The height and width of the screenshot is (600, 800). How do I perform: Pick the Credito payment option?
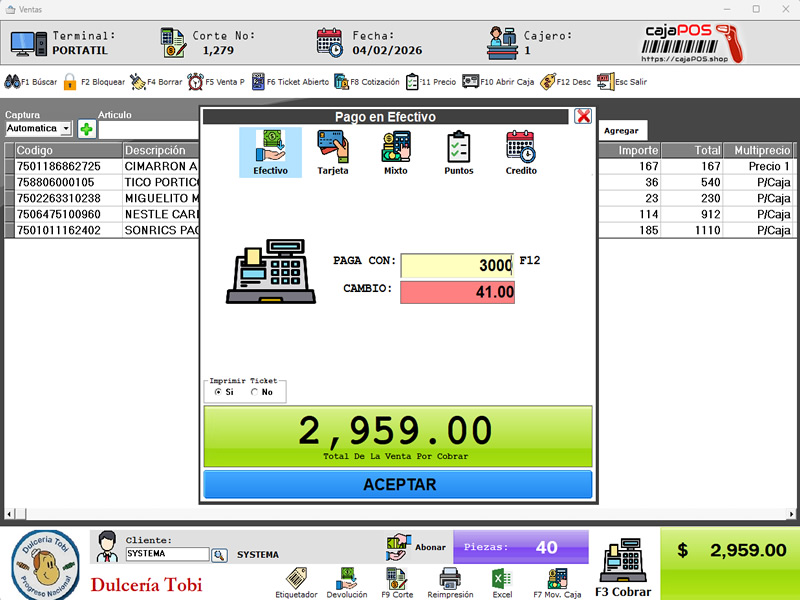[x=521, y=153]
